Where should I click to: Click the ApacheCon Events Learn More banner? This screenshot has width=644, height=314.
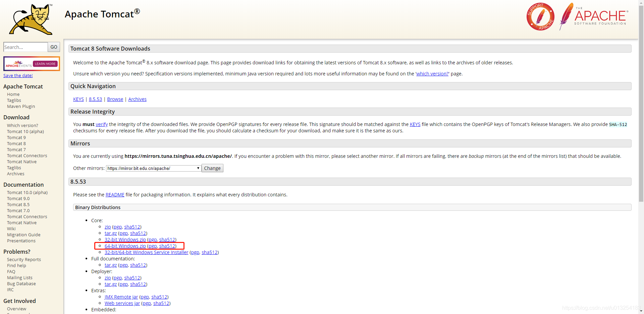click(x=32, y=64)
